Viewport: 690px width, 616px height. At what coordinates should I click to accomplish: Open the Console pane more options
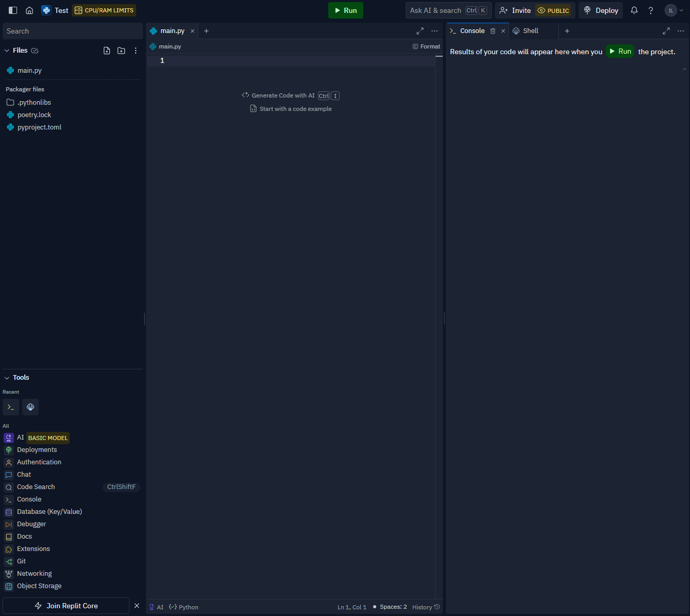[x=681, y=31]
